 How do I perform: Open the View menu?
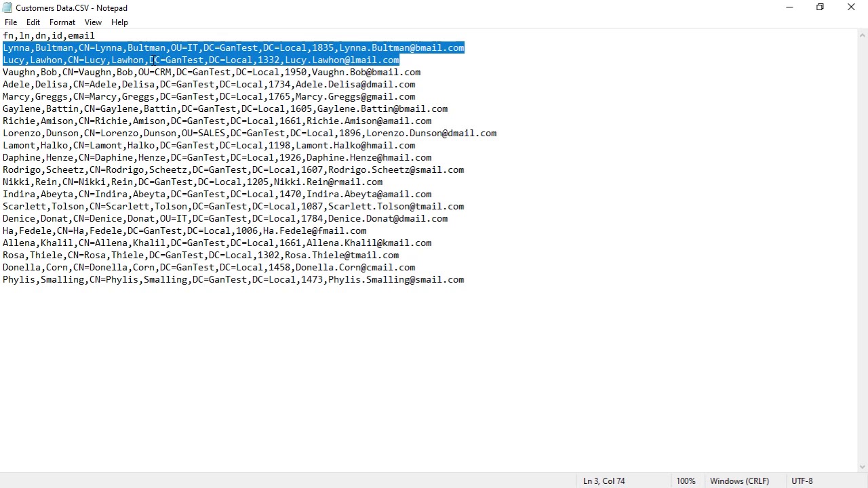click(x=93, y=22)
